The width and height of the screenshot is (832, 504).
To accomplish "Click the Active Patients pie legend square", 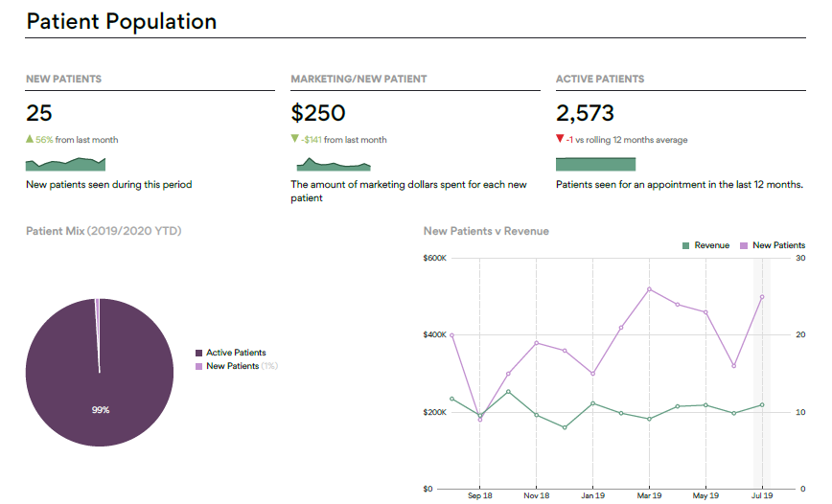I will click(198, 353).
